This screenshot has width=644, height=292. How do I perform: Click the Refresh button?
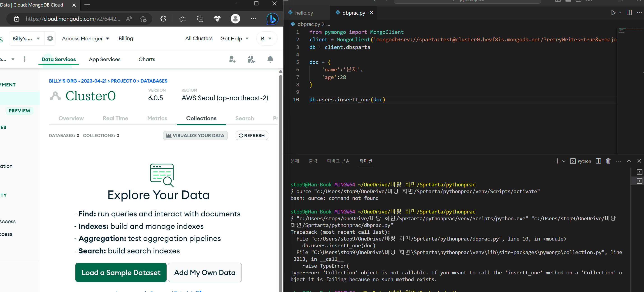tap(252, 135)
